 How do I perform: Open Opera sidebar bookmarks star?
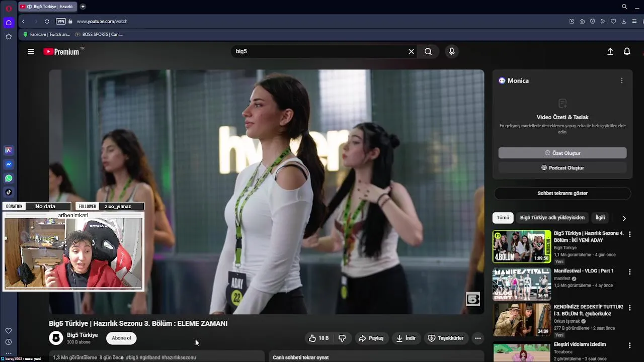tap(9, 37)
